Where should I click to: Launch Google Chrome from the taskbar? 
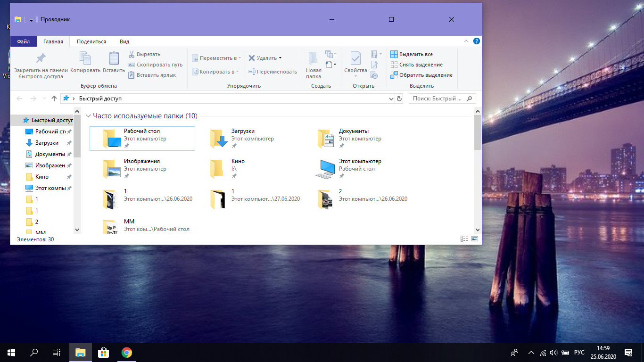(126, 352)
